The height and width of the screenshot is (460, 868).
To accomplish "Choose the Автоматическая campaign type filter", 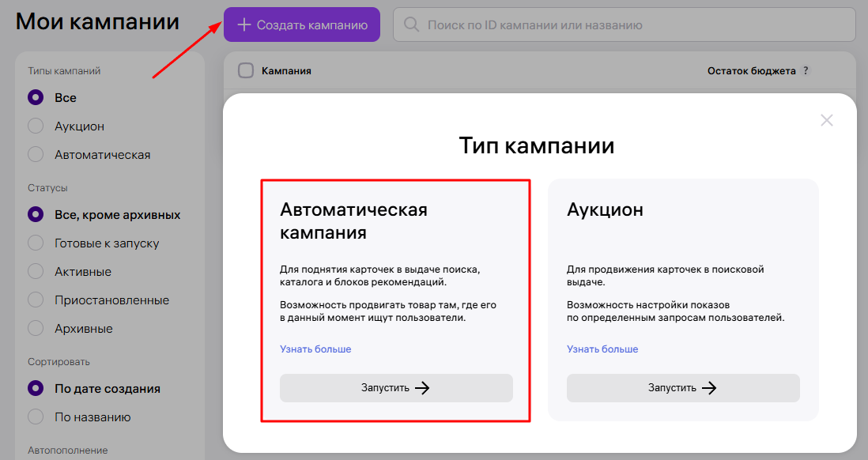I will 36,155.
